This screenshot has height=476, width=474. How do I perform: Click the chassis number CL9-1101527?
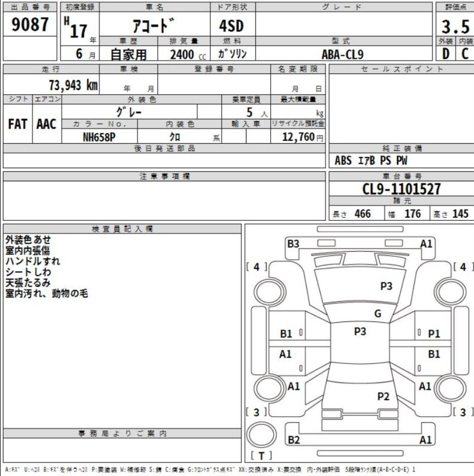[401, 189]
